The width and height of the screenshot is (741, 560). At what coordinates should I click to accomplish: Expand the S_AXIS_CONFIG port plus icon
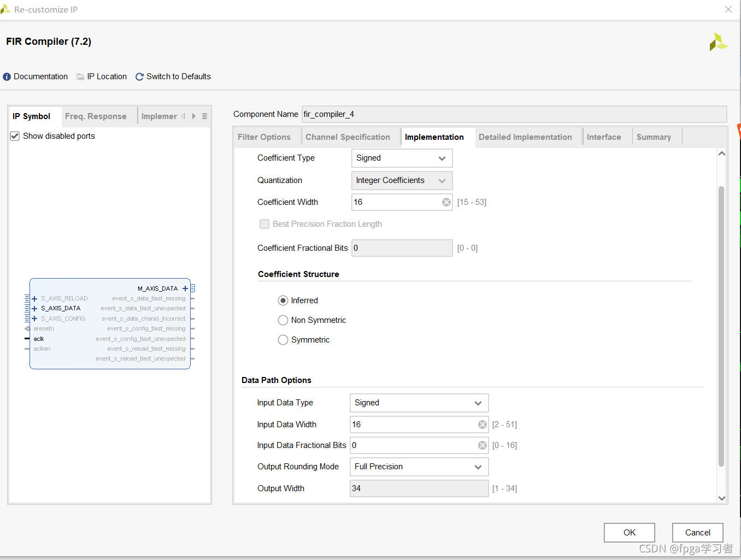34,319
